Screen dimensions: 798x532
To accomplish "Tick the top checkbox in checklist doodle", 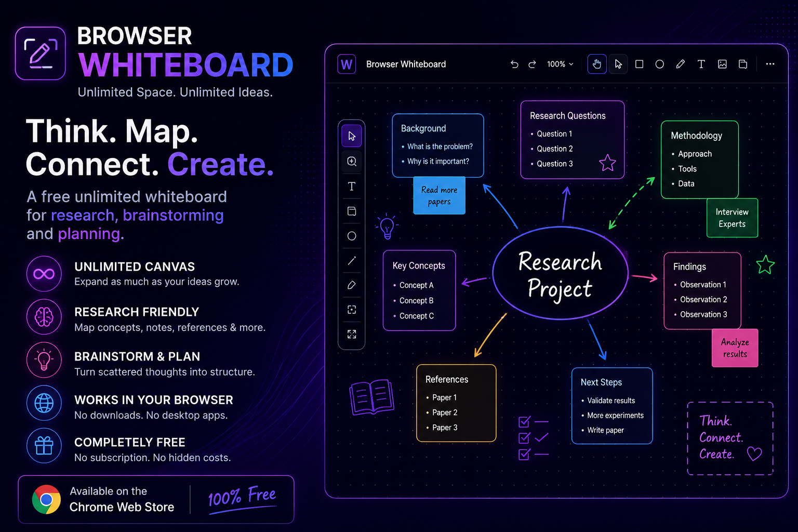I will 524,422.
